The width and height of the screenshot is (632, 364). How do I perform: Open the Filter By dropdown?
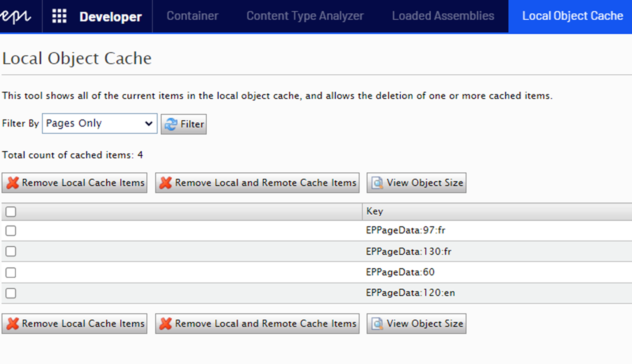(x=99, y=124)
